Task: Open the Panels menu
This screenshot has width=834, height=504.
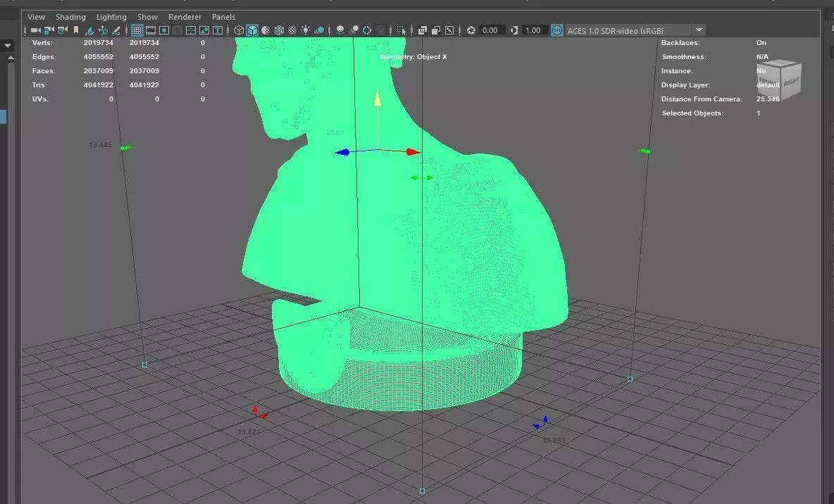Action: pos(223,17)
